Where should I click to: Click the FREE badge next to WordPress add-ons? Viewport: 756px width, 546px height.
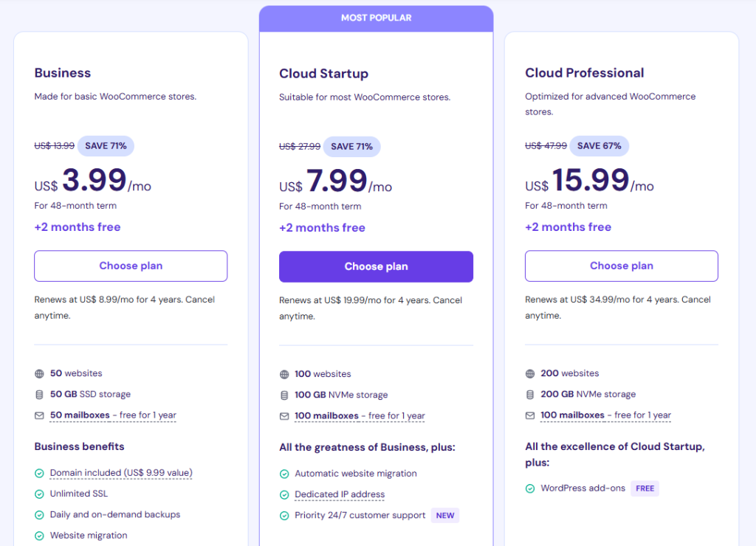[x=645, y=488]
